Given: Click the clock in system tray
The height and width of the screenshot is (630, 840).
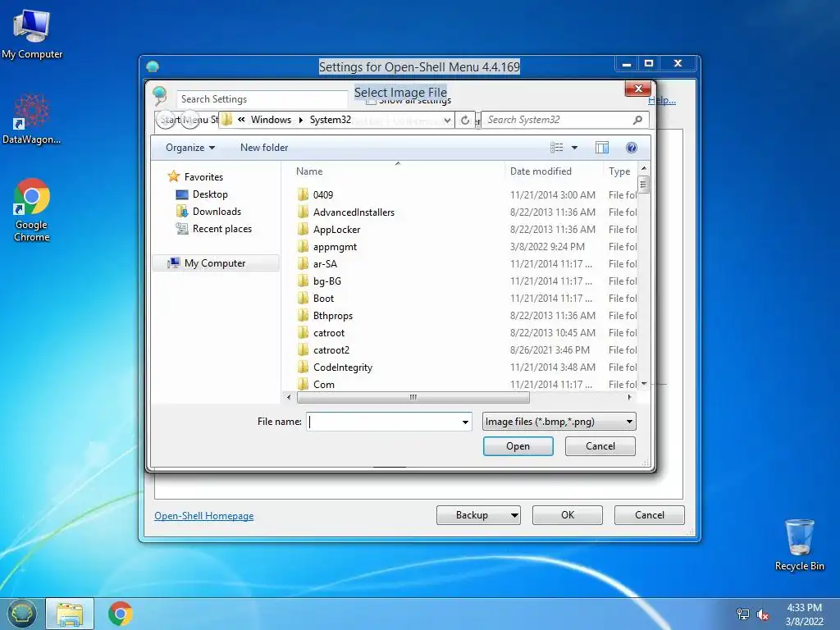Looking at the screenshot, I should [804, 614].
